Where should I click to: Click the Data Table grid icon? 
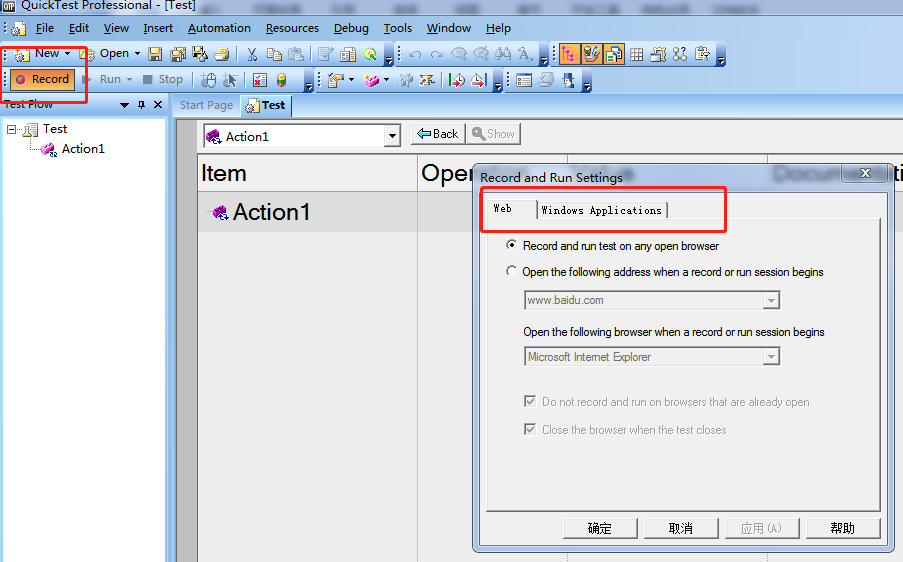(636, 54)
